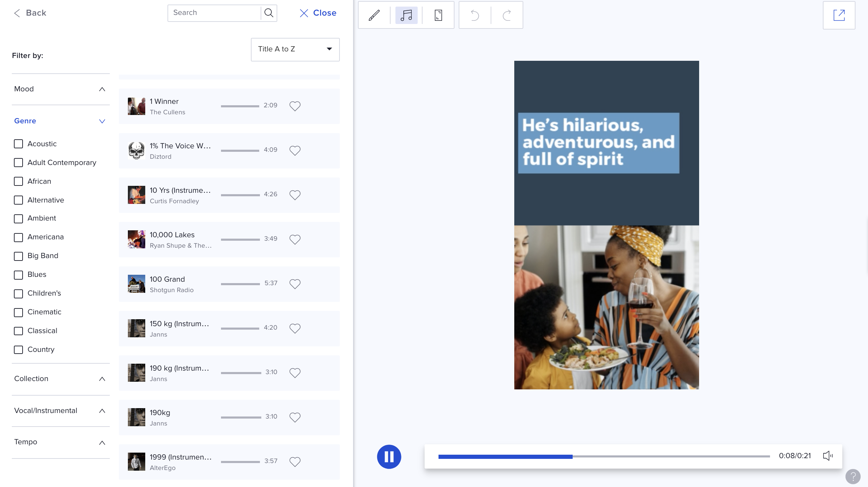Click the Shotgun Radio artist name
This screenshot has height=487, width=868.
point(172,290)
